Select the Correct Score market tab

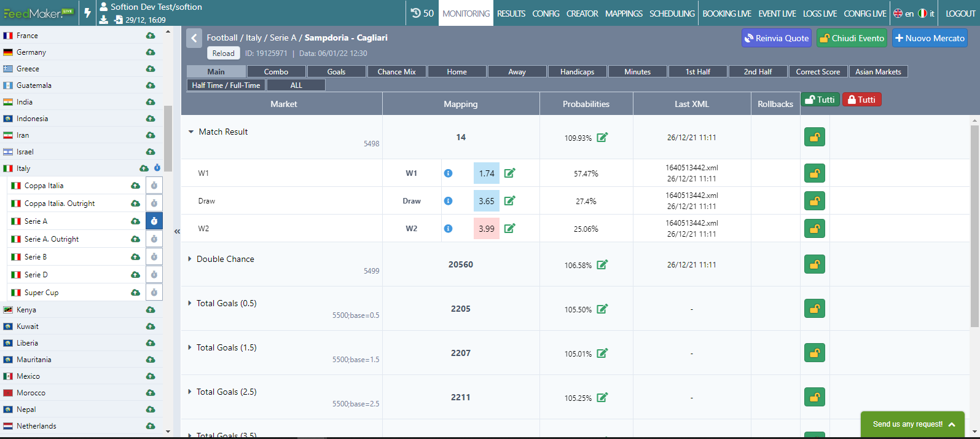pos(818,72)
